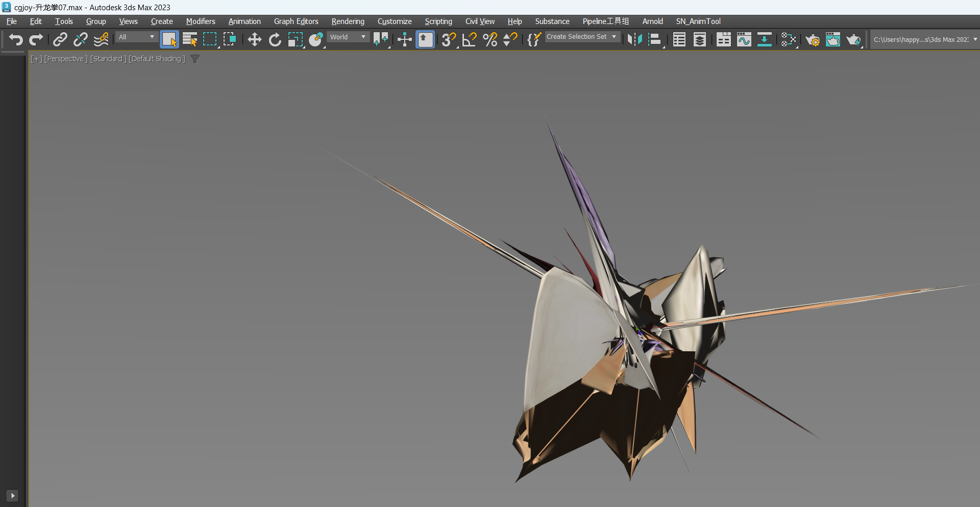Click the Mirror tool icon
980x507 pixels.
coord(634,39)
